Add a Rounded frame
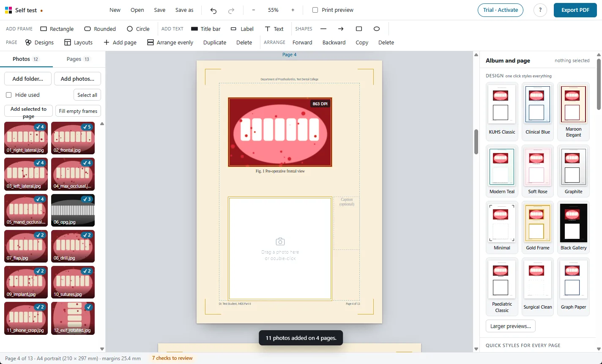Screen dimensions: 602x364 pos(100,29)
